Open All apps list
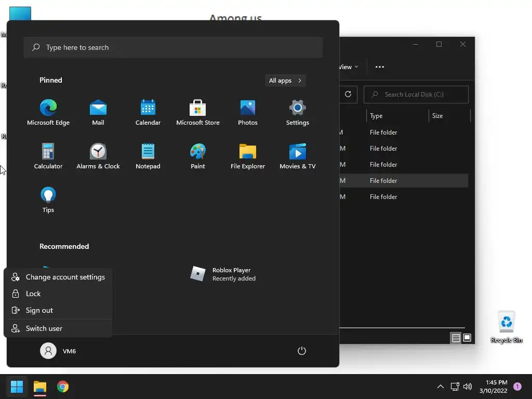 [285, 81]
